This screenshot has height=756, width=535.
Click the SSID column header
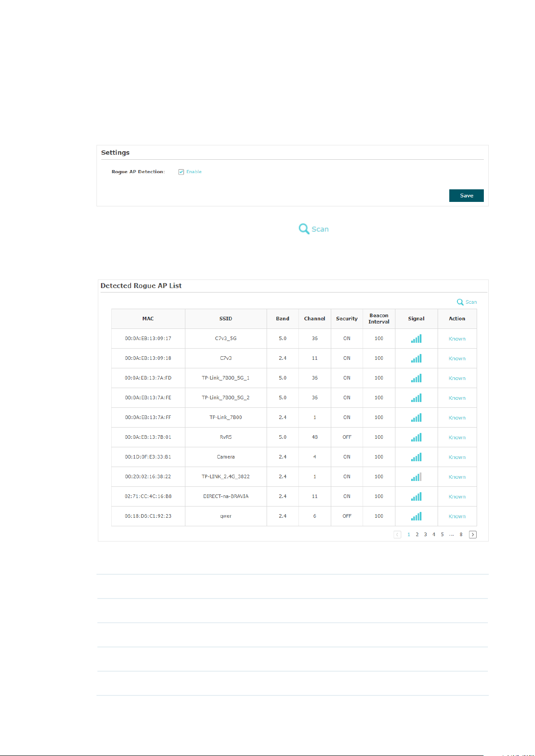pyautogui.click(x=226, y=319)
